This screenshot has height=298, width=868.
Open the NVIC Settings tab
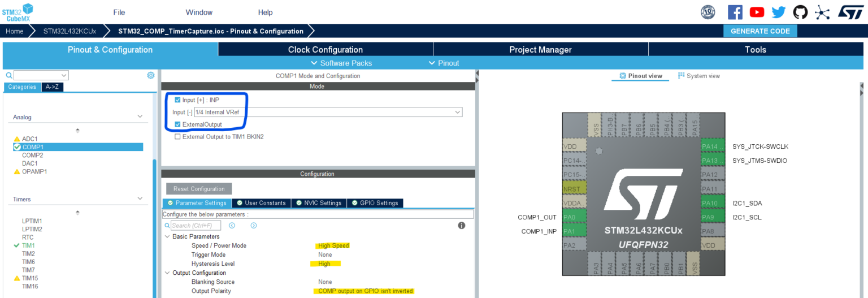click(x=318, y=203)
